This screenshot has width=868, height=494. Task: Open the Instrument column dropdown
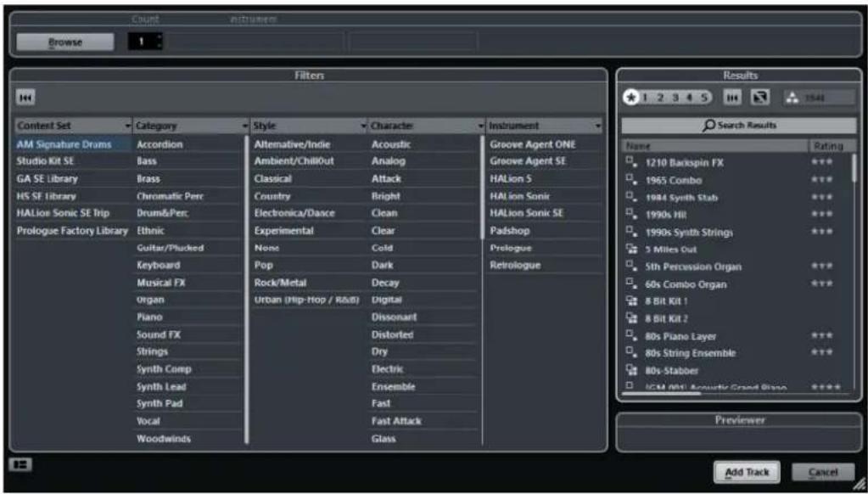(598, 126)
